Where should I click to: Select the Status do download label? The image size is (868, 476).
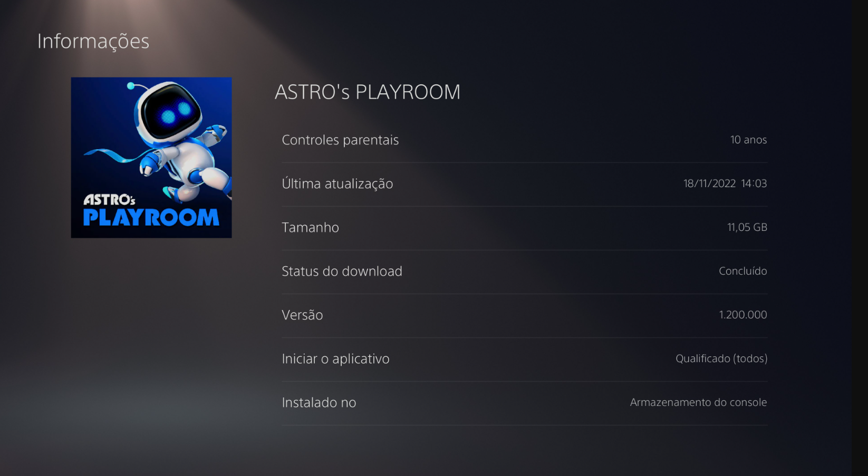(x=342, y=271)
